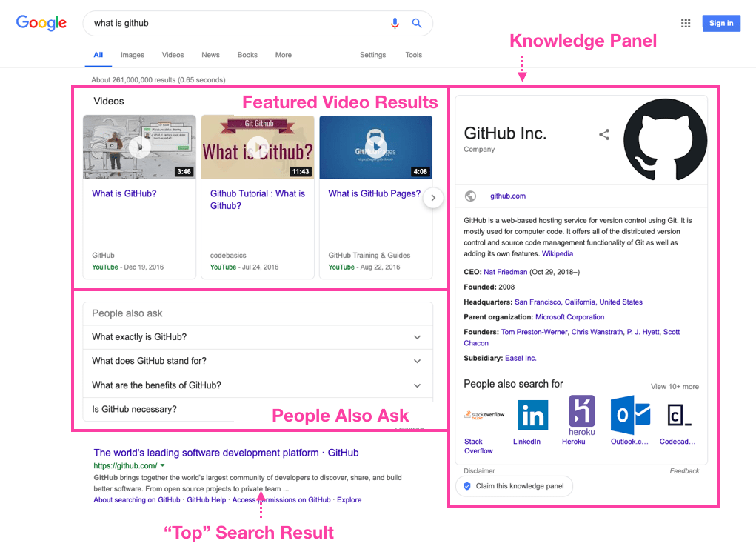
Task: Open the Google apps grid icon
Action: 686,23
